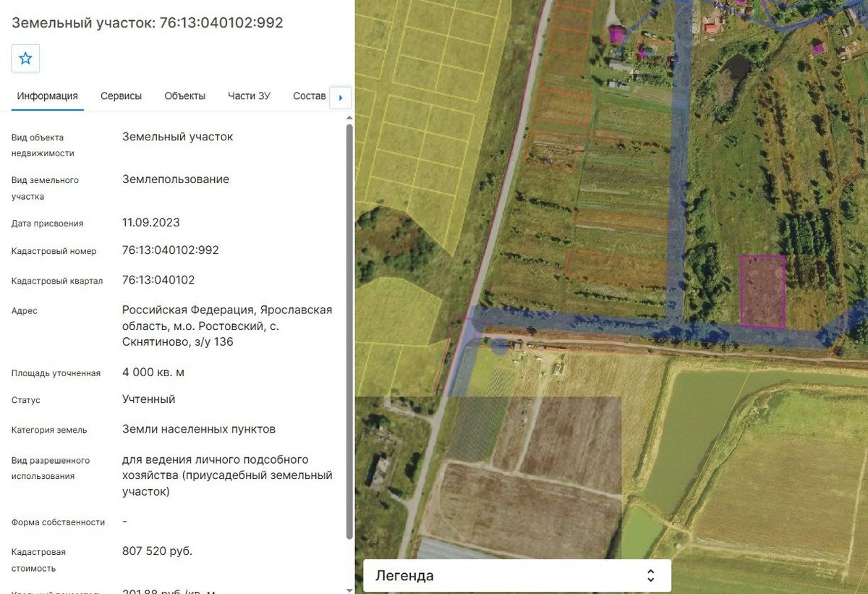This screenshot has height=594, width=868.
Task: Click the "Адрес" label
Action: tap(25, 311)
